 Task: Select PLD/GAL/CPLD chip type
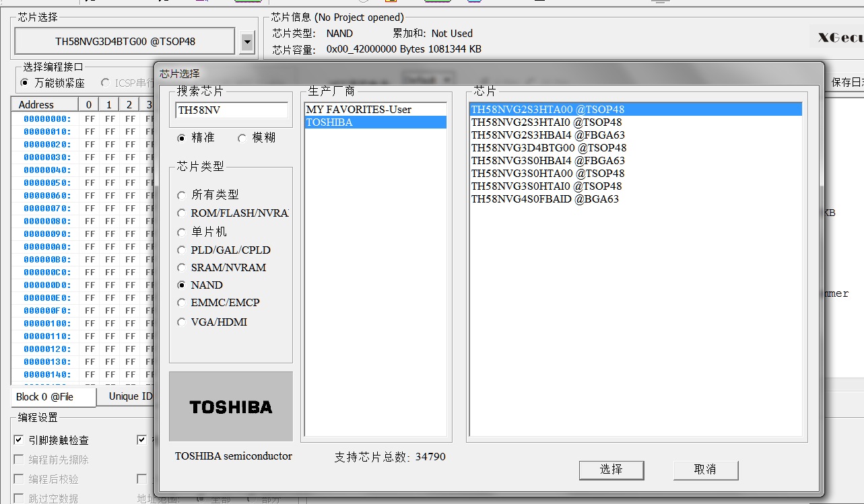(x=181, y=250)
